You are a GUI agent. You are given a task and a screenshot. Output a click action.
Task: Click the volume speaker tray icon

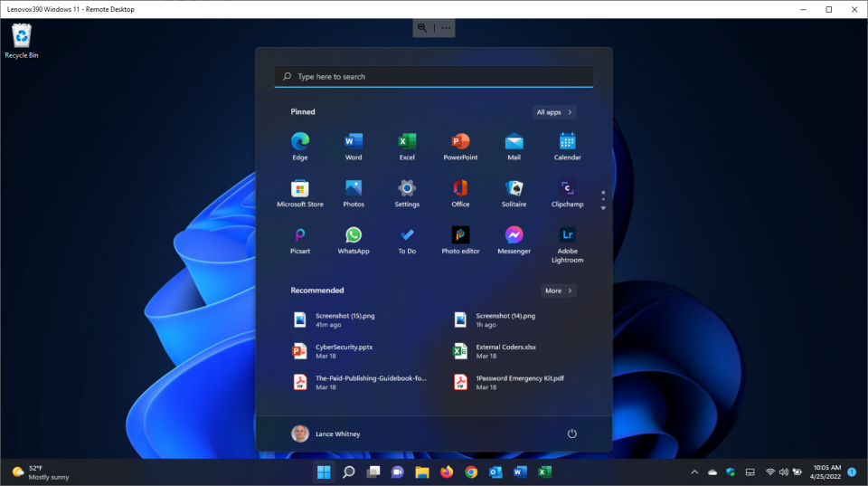[x=783, y=472]
